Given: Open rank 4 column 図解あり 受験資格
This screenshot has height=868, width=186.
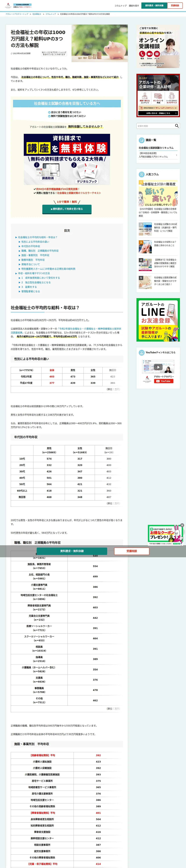Looking at the screenshot, I should 158,264.
